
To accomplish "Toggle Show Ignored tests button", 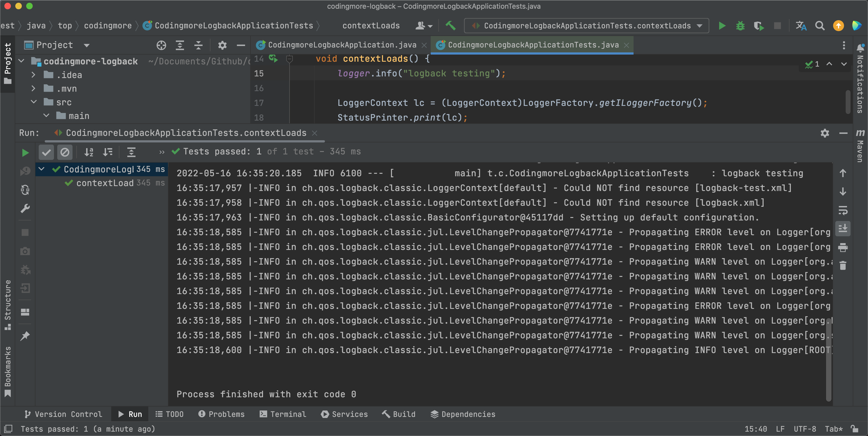I will pyautogui.click(x=65, y=153).
